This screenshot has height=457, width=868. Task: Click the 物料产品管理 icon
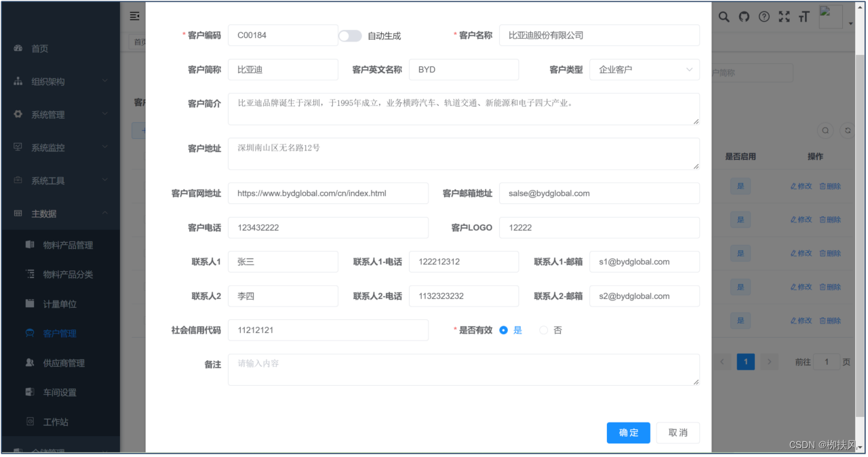coord(30,245)
